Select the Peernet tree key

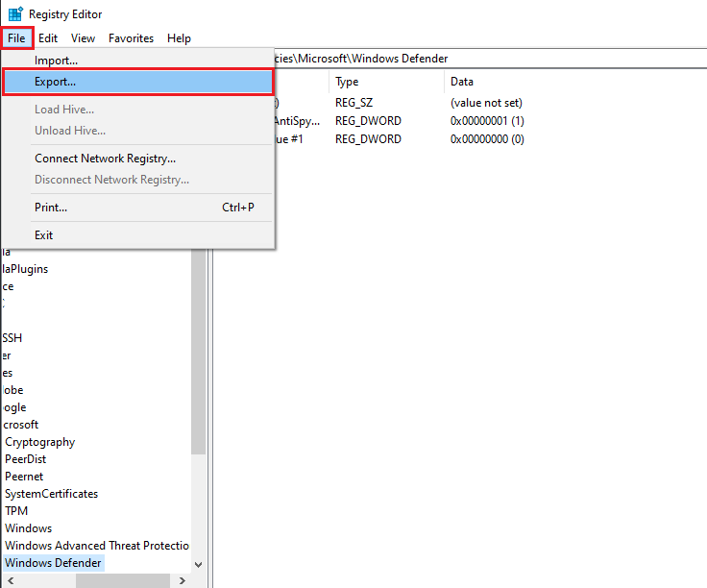24,477
